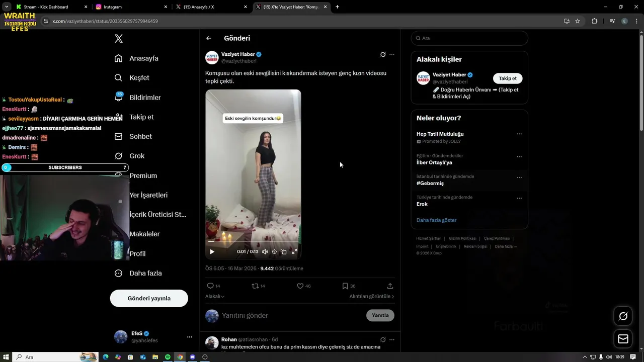Open Alıntıları görüntüle link
The image size is (644, 362).
372,297
